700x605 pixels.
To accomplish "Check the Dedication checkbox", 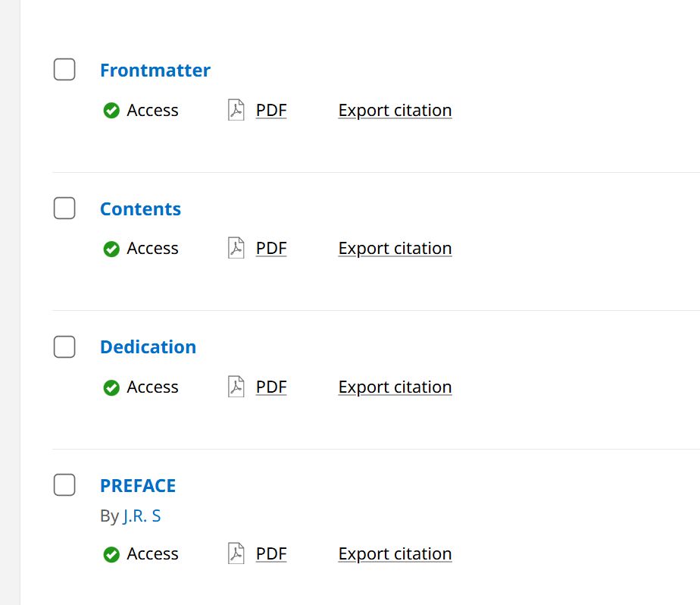I will pyautogui.click(x=64, y=346).
